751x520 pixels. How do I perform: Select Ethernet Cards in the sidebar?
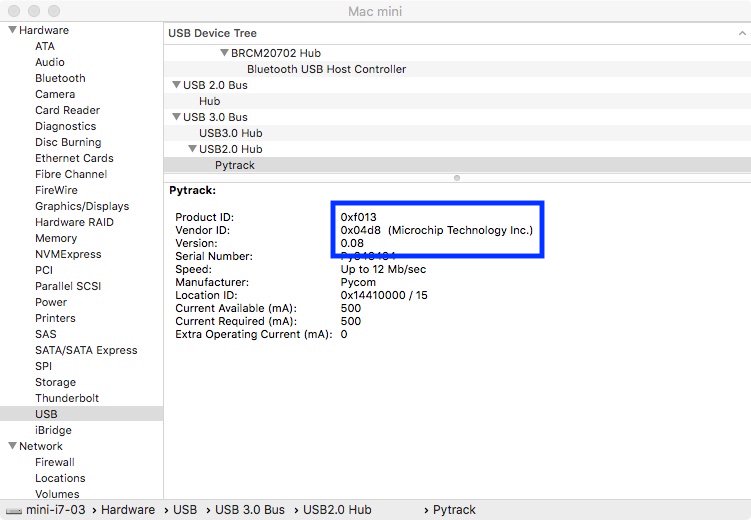[x=74, y=158]
